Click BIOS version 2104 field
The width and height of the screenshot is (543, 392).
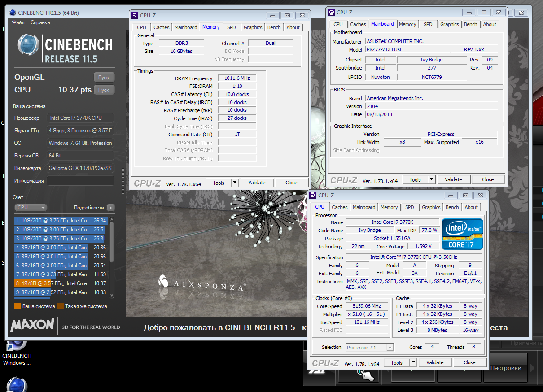[x=431, y=106]
